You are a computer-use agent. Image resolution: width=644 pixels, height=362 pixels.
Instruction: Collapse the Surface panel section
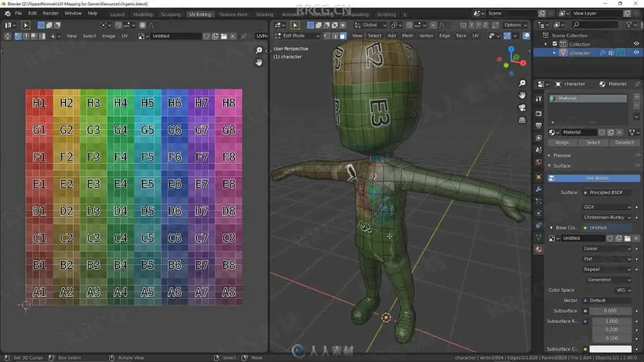coord(562,166)
